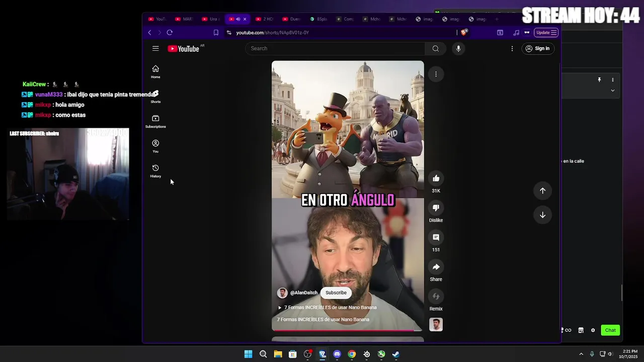Close the active YouTube Shorts tab

245,19
